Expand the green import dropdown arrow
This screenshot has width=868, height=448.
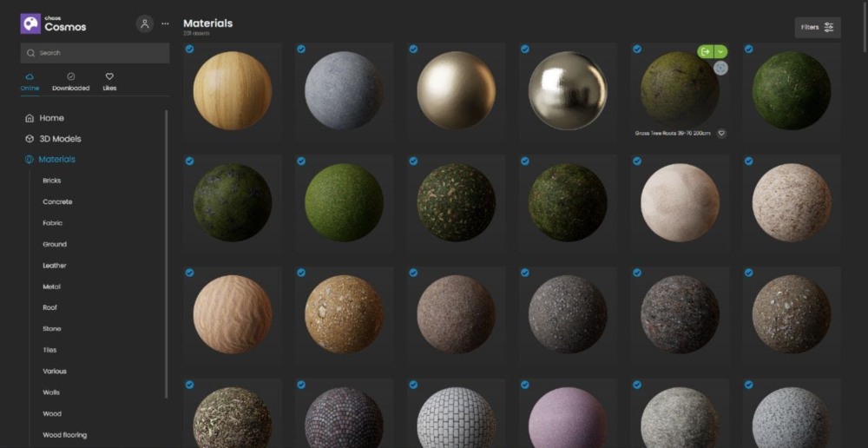[x=720, y=51]
